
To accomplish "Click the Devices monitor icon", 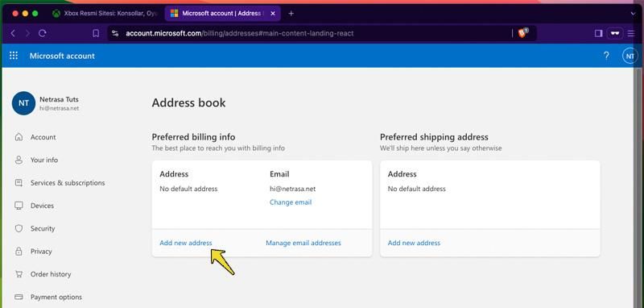I will tap(19, 206).
